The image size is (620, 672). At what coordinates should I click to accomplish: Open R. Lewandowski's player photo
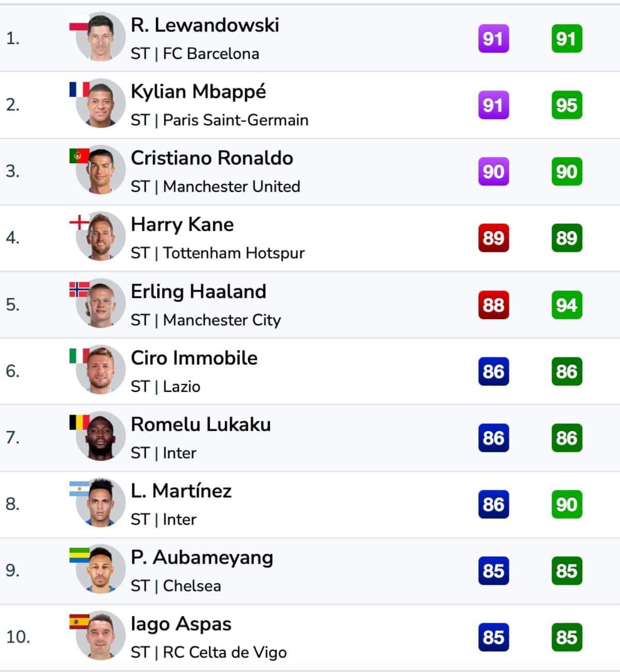(101, 37)
